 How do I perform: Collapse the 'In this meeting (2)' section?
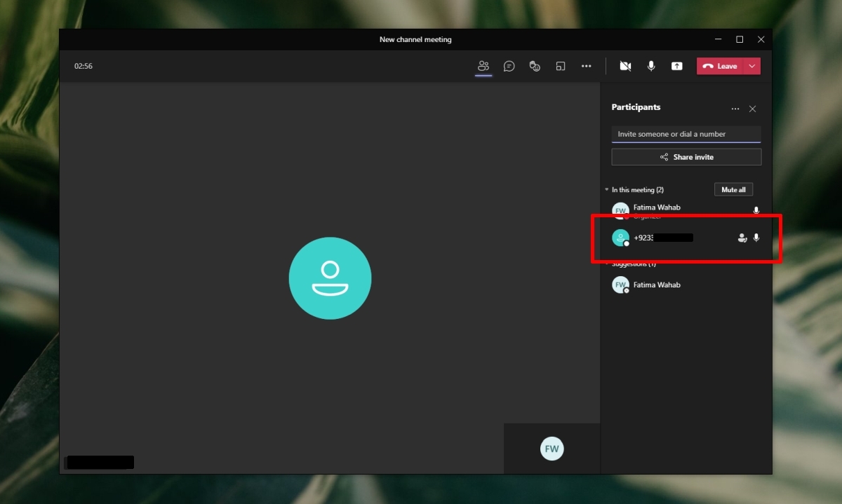[606, 189]
